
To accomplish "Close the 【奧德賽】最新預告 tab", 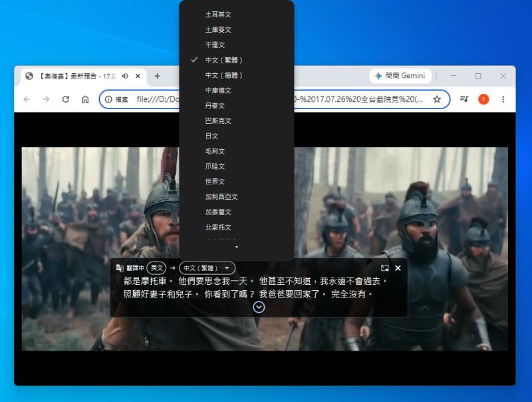I will [138, 76].
